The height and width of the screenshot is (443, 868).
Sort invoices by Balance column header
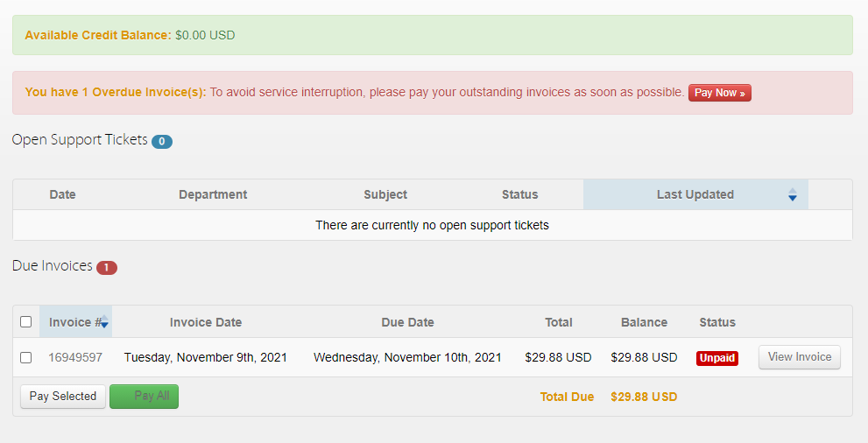point(644,322)
